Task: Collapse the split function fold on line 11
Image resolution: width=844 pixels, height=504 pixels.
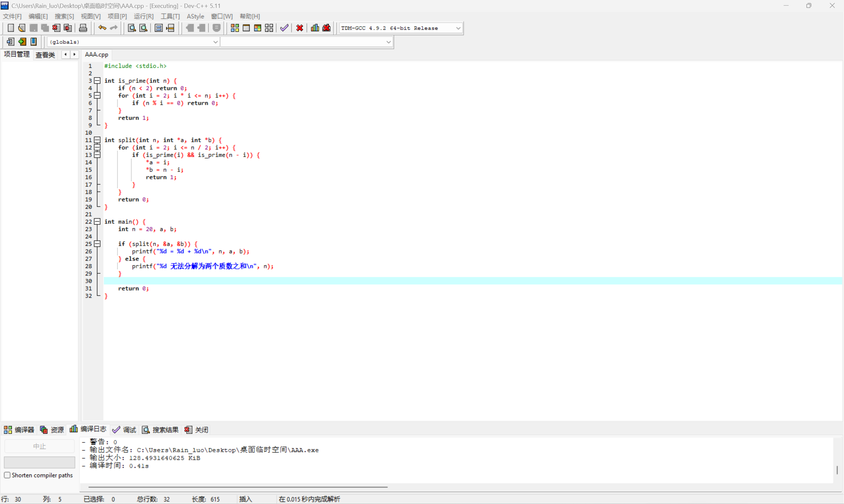Action: [x=97, y=140]
